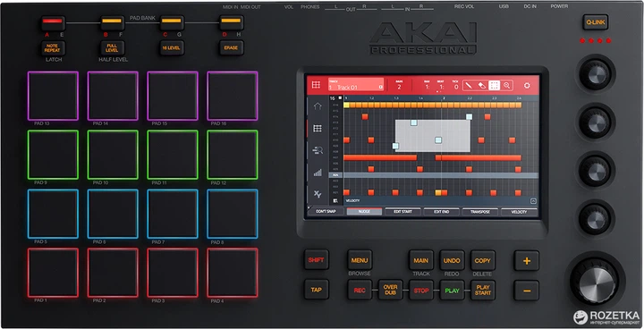
Task: Open the TICK position field
Action: [455, 85]
